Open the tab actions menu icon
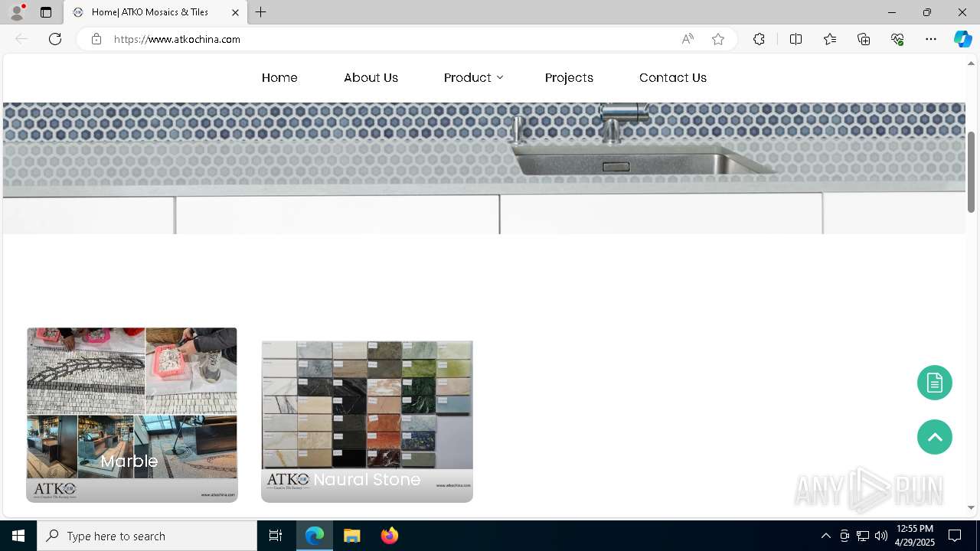980x551 pixels. coord(46,12)
